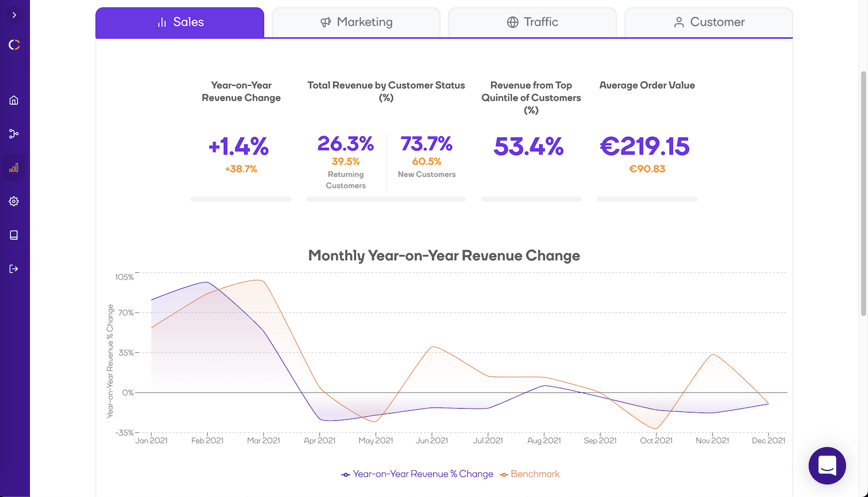
Task: Click the orange circular app logo
Action: [14, 45]
